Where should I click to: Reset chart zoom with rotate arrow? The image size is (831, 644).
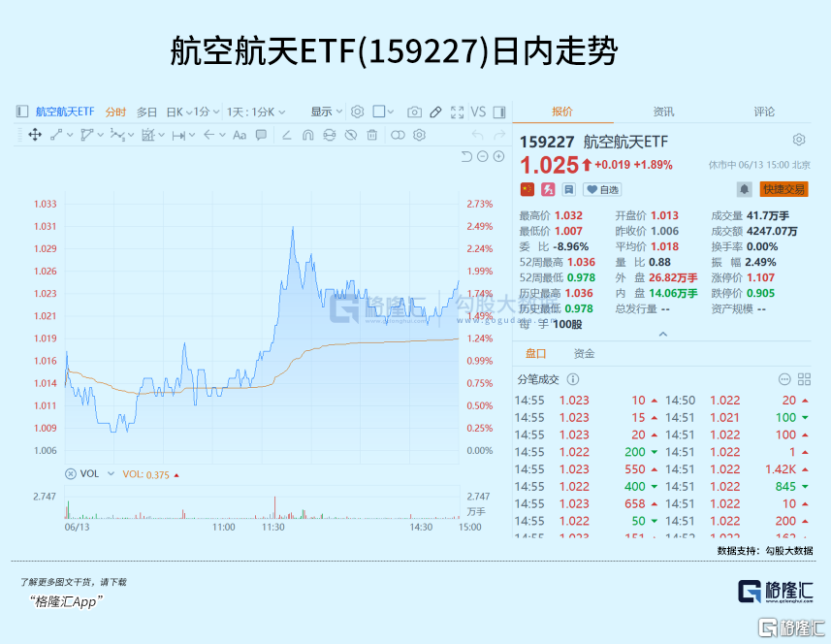466,156
